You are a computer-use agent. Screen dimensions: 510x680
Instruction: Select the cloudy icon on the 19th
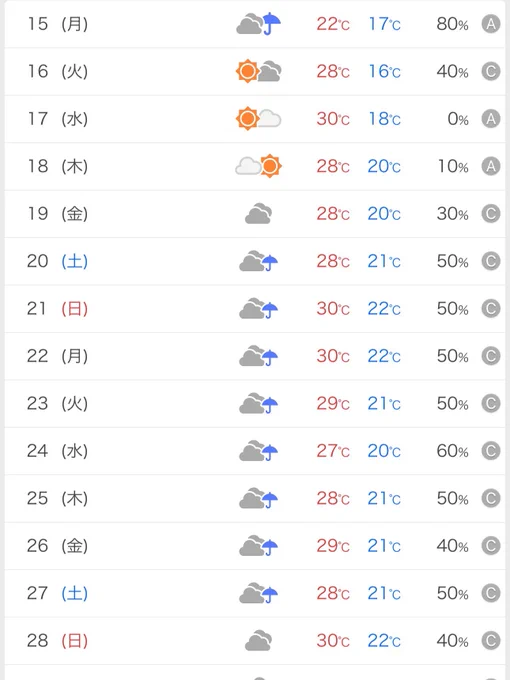click(258, 213)
